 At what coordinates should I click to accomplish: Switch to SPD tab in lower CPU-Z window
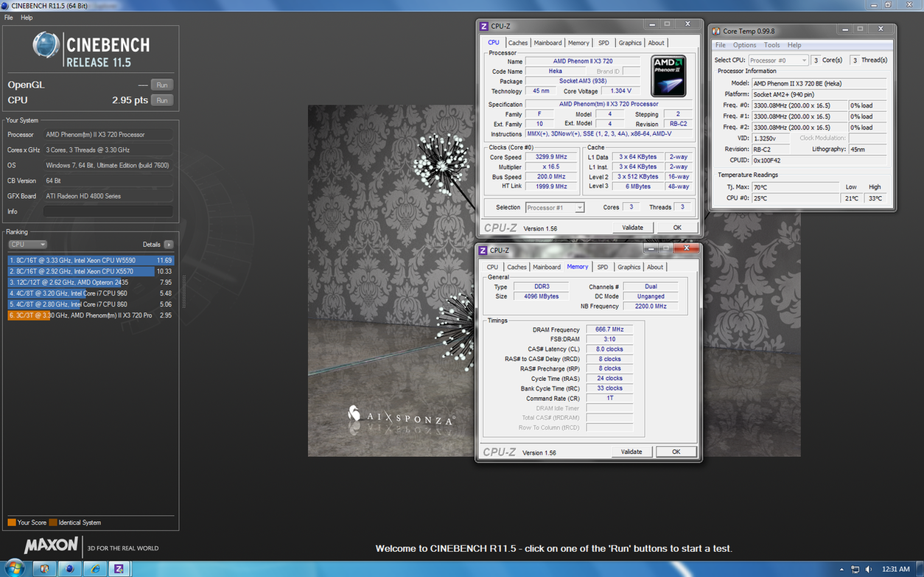603,267
